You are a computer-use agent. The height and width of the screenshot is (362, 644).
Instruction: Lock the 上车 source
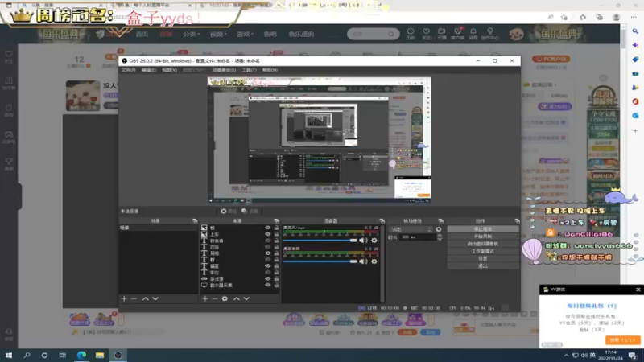click(x=276, y=234)
